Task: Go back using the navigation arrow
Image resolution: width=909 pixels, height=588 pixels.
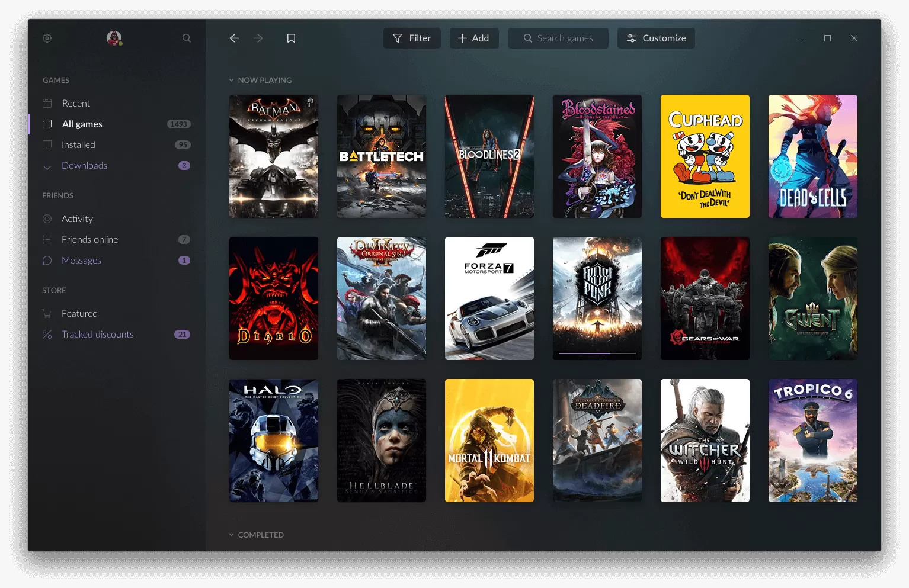Action: [233, 38]
